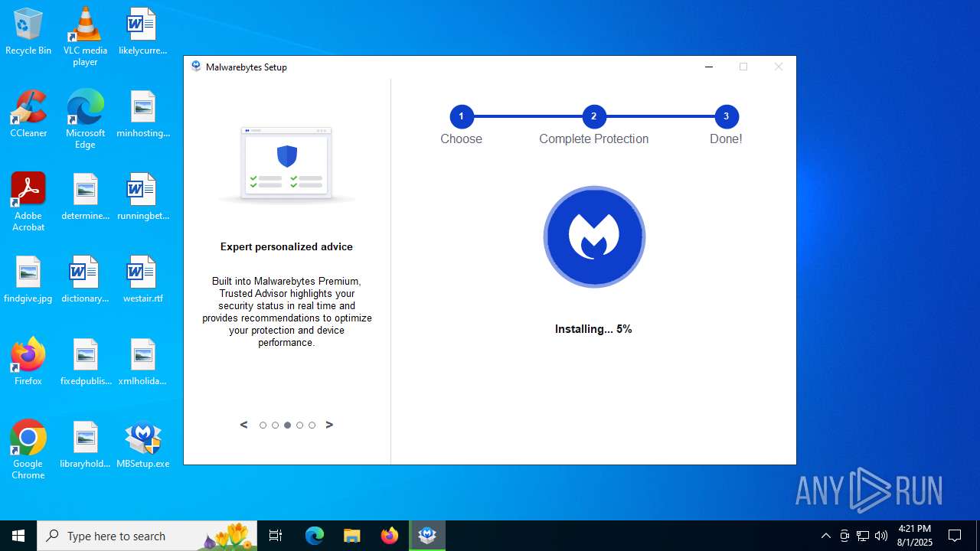Viewport: 980px width, 551px height.
Task: Launch Google Chrome desktop shortcut
Action: pyautogui.click(x=28, y=450)
